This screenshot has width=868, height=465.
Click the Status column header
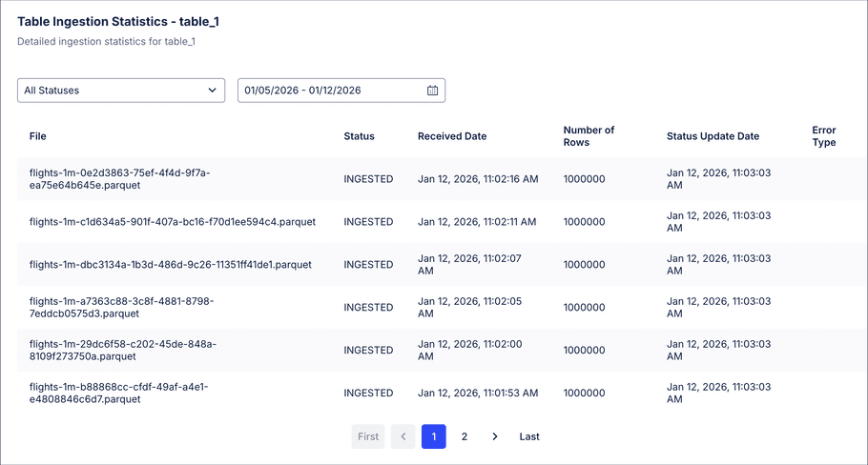(359, 136)
